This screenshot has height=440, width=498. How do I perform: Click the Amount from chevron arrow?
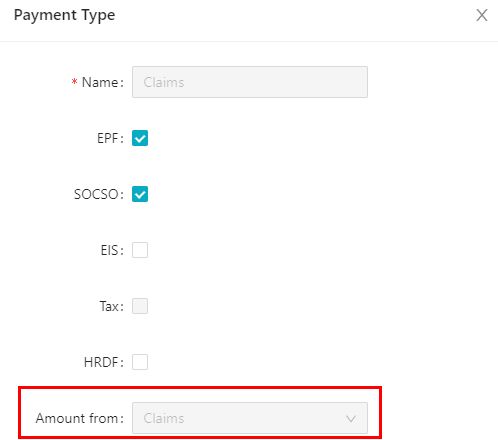click(x=351, y=418)
